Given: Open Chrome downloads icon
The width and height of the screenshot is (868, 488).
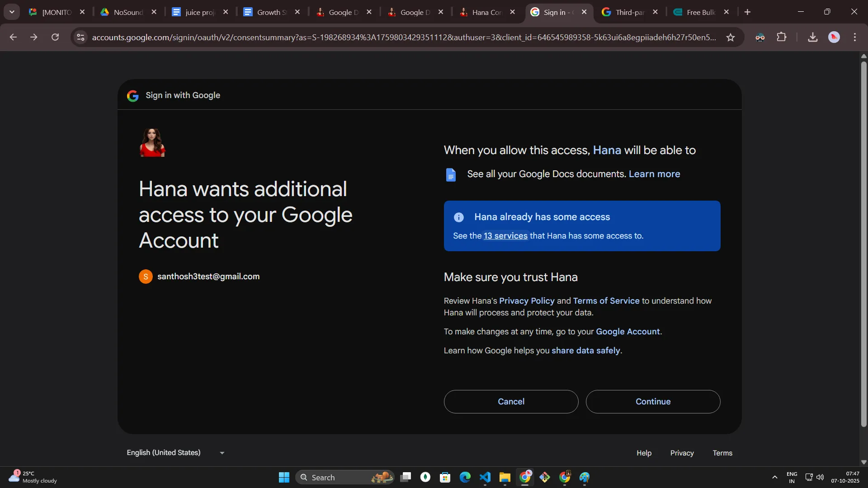Looking at the screenshot, I should coord(812,37).
